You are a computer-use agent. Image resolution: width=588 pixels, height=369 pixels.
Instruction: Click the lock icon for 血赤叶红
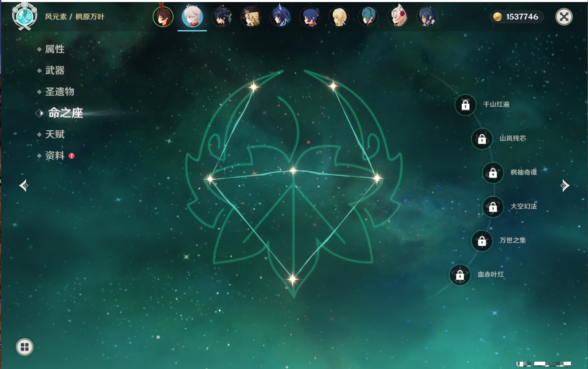click(460, 275)
